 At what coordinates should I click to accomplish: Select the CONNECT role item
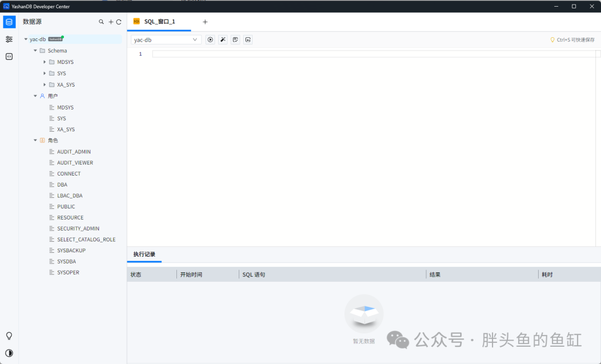click(x=69, y=173)
